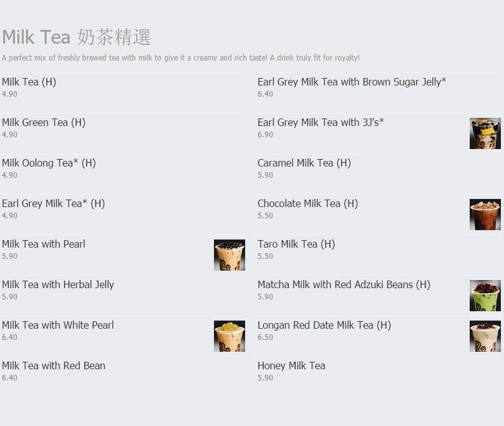Choose Milk Green Tea (H)

pyautogui.click(x=44, y=122)
